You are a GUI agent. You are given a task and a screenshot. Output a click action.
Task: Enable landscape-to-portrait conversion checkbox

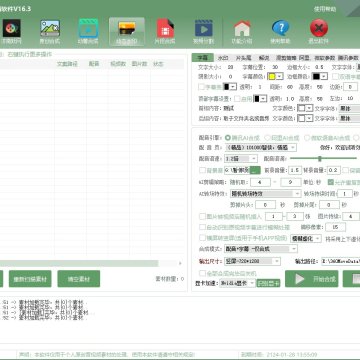tap(202, 238)
